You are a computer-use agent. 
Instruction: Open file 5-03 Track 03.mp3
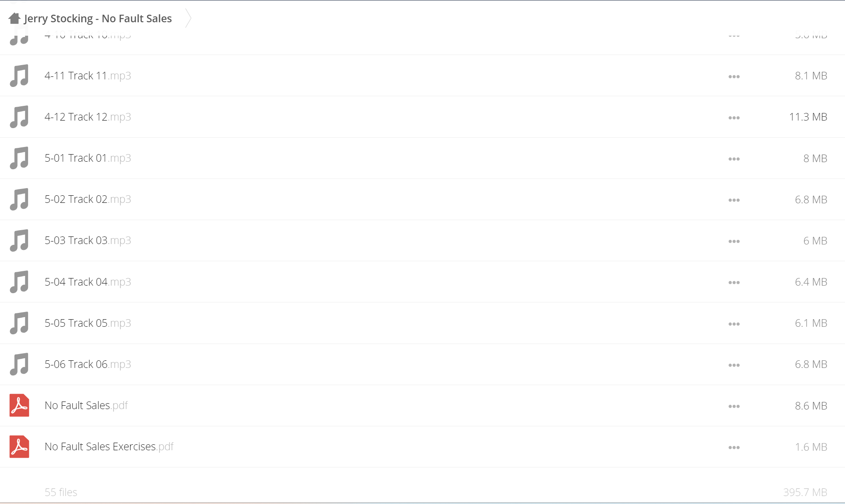coord(88,240)
